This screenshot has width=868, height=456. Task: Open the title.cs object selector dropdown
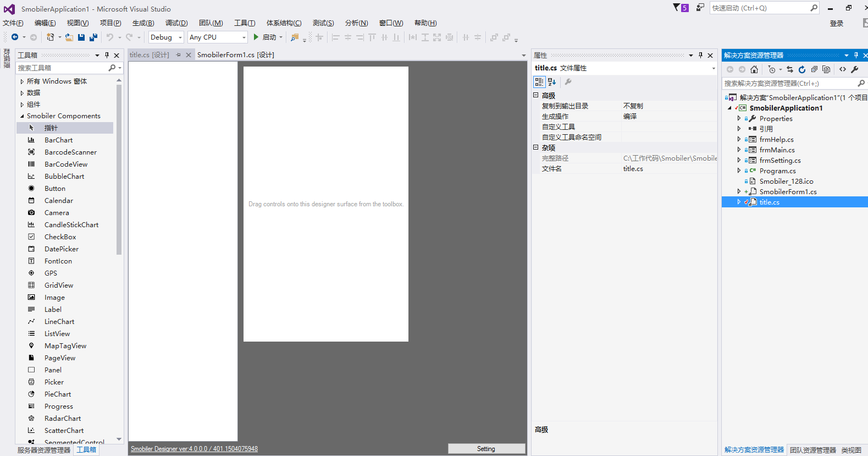714,68
